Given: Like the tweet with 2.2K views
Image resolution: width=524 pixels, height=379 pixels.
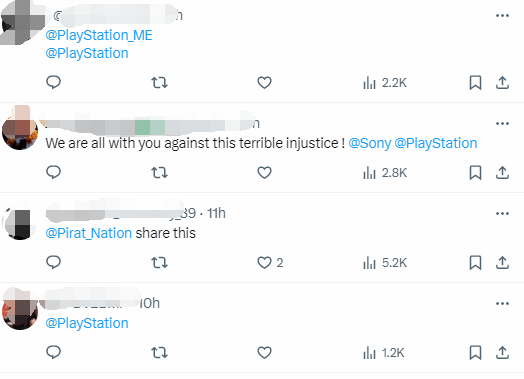Looking at the screenshot, I should tap(264, 83).
